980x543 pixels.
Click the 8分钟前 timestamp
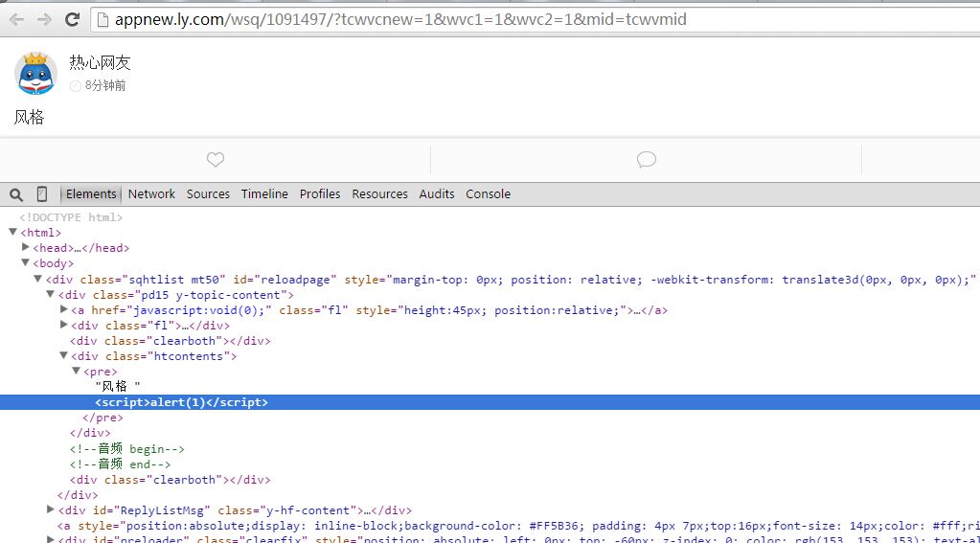[105, 85]
